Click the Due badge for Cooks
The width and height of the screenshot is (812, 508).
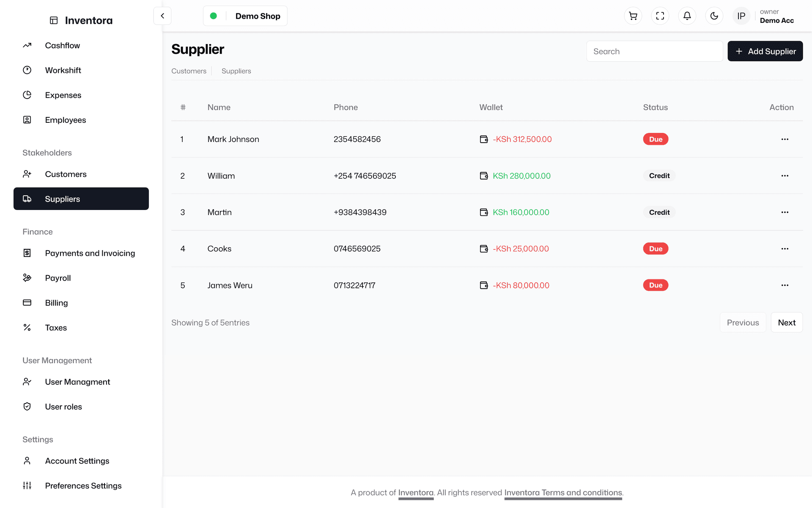tap(656, 249)
